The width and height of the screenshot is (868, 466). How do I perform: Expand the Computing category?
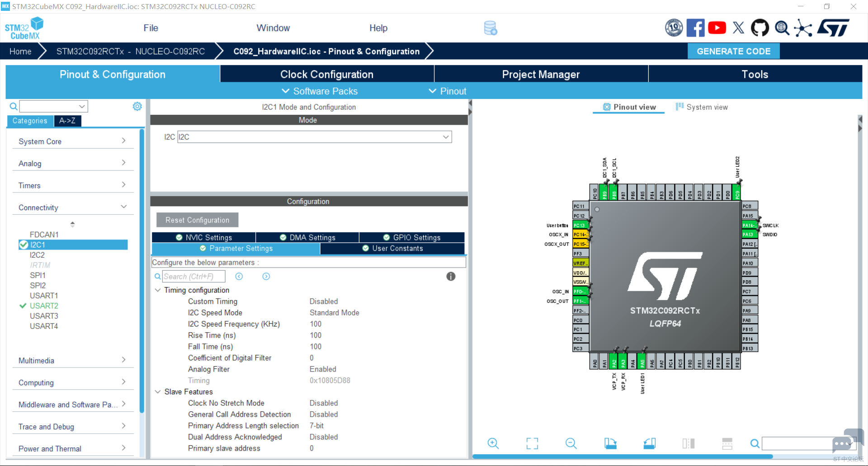72,382
